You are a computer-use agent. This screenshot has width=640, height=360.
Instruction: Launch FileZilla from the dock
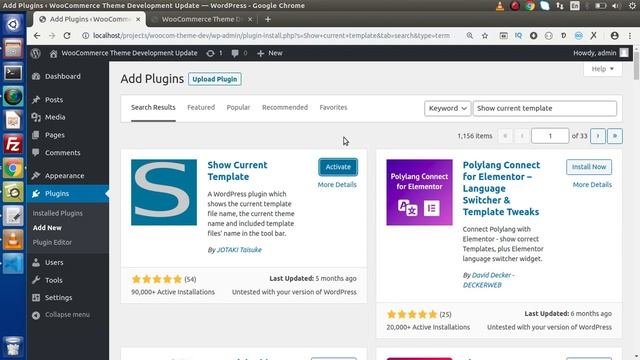(x=13, y=144)
